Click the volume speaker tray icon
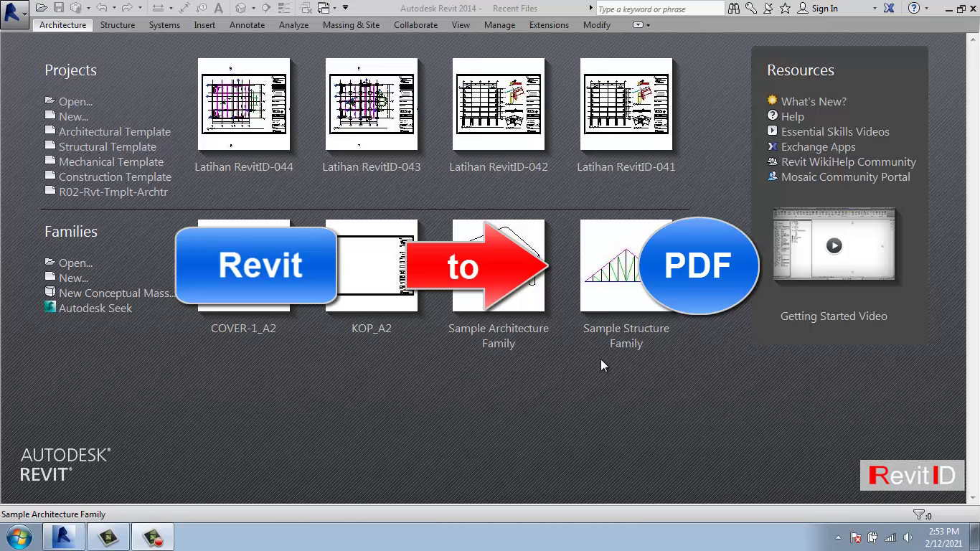This screenshot has width=980, height=551. pos(908,537)
